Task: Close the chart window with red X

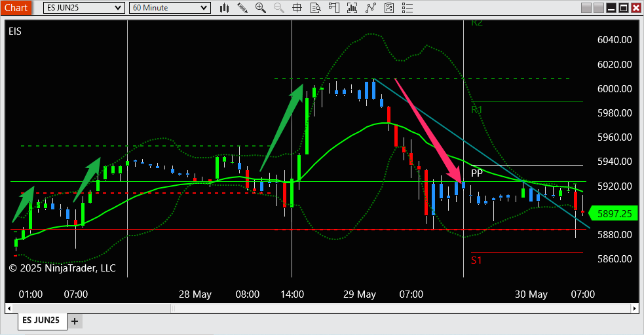Action: click(x=635, y=8)
